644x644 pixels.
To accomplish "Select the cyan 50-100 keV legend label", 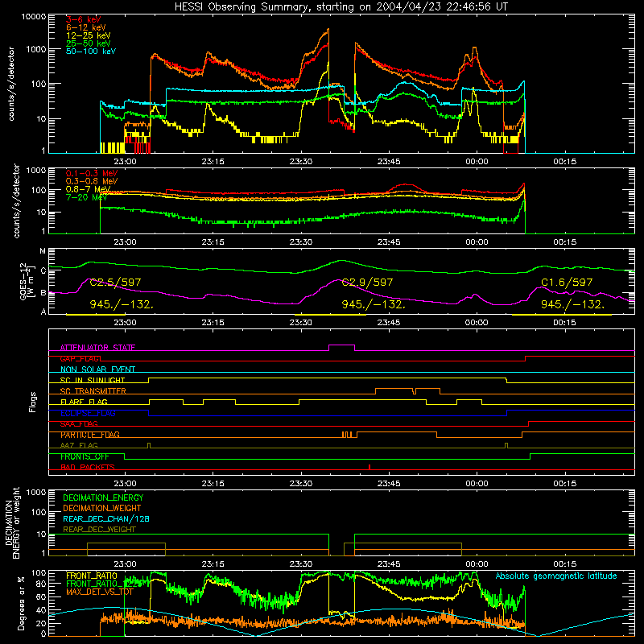I will 91,52.
